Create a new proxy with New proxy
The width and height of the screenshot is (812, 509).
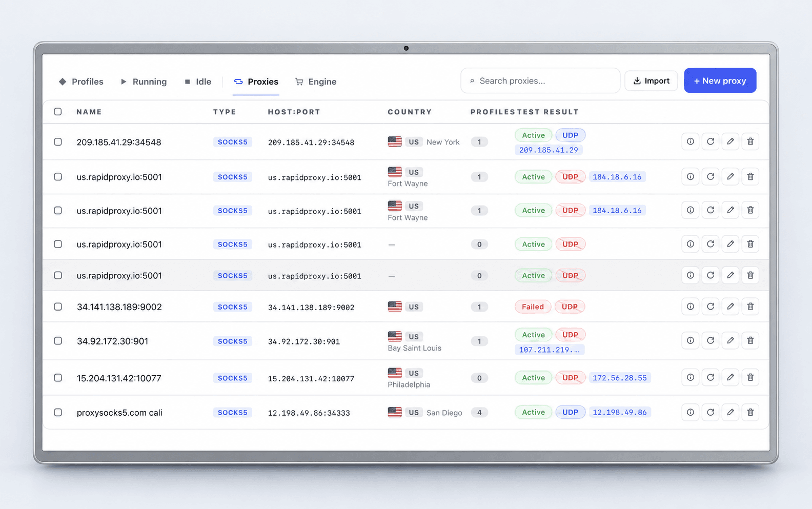(x=720, y=80)
